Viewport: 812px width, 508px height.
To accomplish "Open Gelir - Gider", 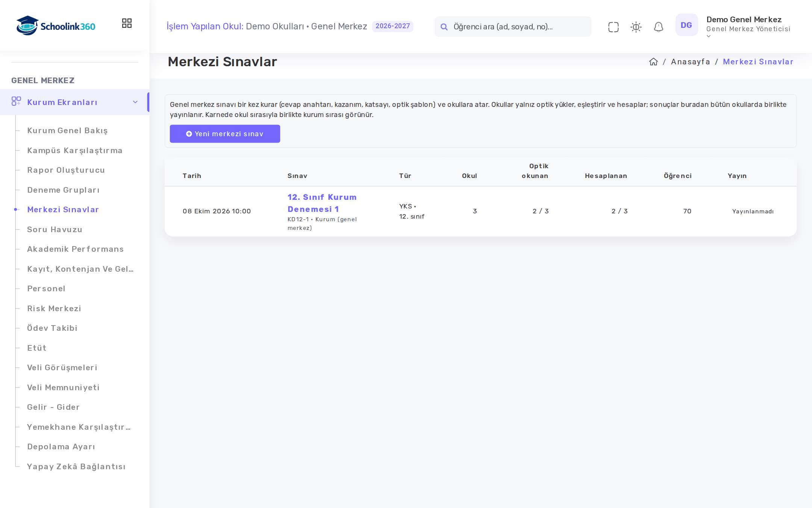I will tap(53, 407).
